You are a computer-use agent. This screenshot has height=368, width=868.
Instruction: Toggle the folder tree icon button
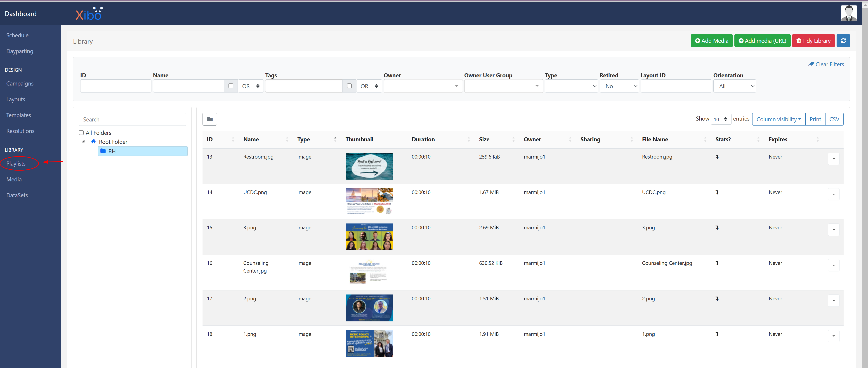(x=210, y=119)
